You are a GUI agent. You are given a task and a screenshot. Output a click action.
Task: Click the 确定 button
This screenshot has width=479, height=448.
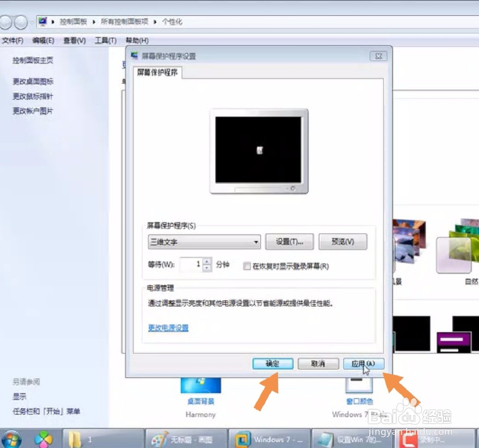pos(273,364)
